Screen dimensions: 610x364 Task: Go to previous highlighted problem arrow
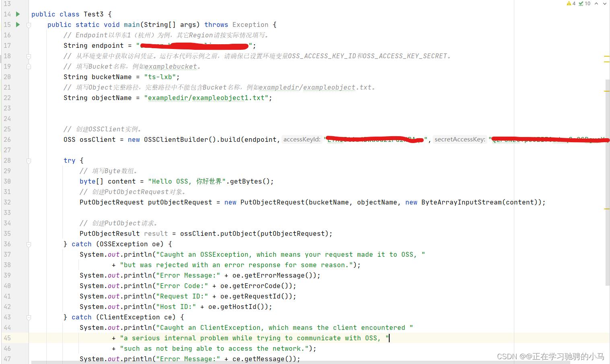tap(596, 4)
